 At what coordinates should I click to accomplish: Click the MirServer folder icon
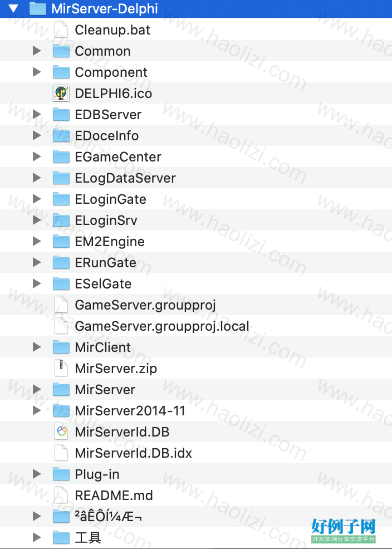(61, 389)
